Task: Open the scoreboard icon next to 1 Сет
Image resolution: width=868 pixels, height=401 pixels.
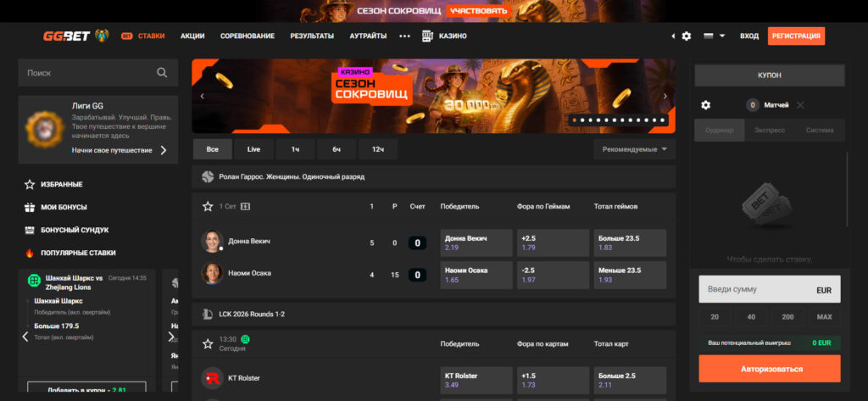Action: 245,206
